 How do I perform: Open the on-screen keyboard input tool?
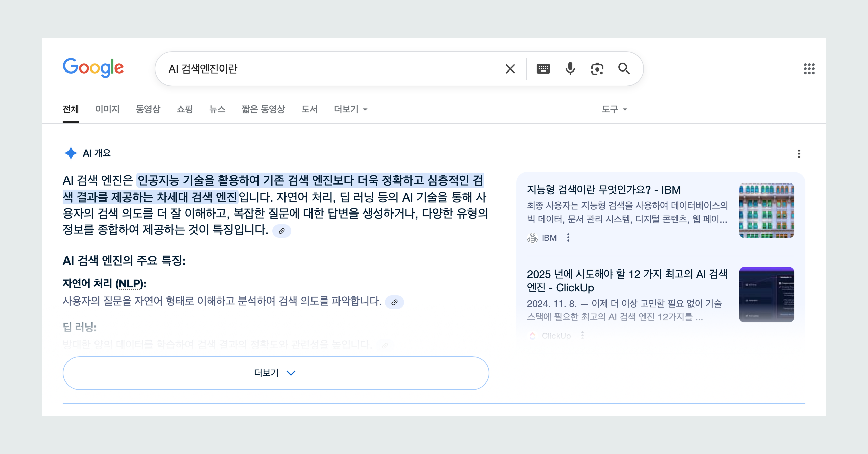[x=543, y=69]
